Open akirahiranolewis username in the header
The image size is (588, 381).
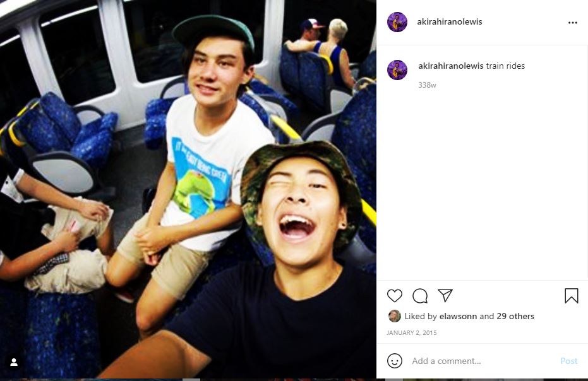(450, 21)
